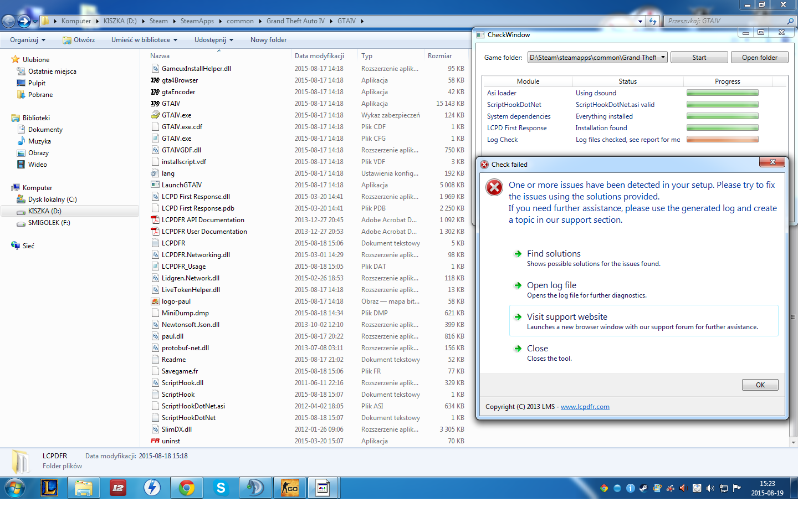Open the Udostępnij dropdown menu
The image size is (798, 532).
tap(214, 40)
